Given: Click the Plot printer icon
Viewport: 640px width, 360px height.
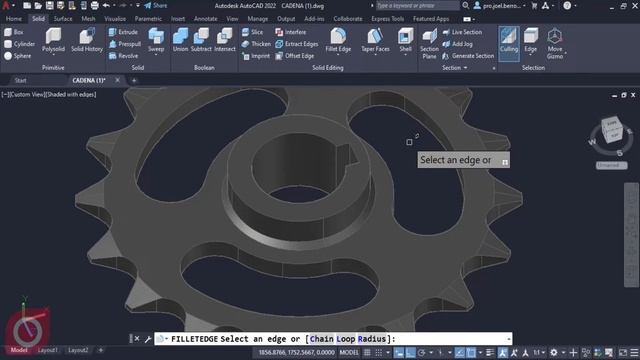Looking at the screenshot, I should (94, 5).
